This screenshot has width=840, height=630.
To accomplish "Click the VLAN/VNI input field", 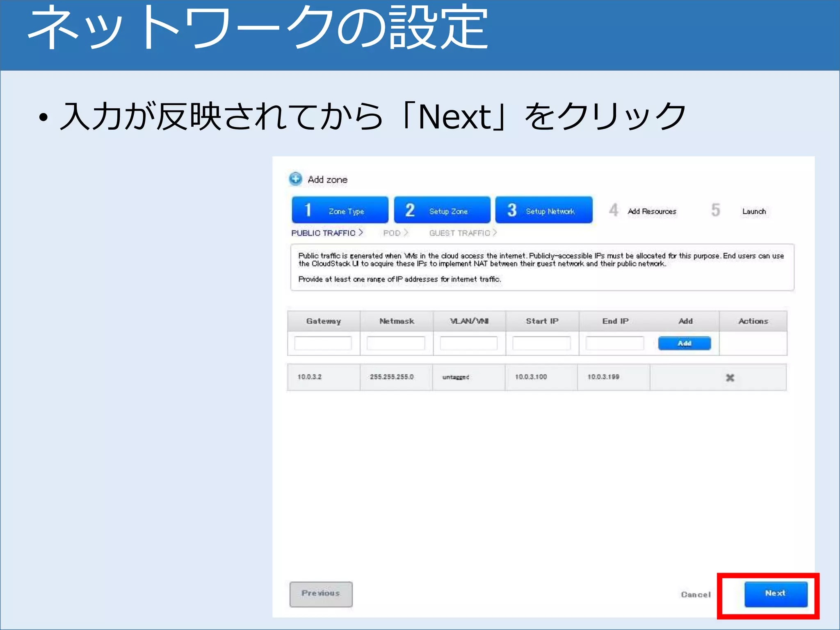I will (x=469, y=343).
